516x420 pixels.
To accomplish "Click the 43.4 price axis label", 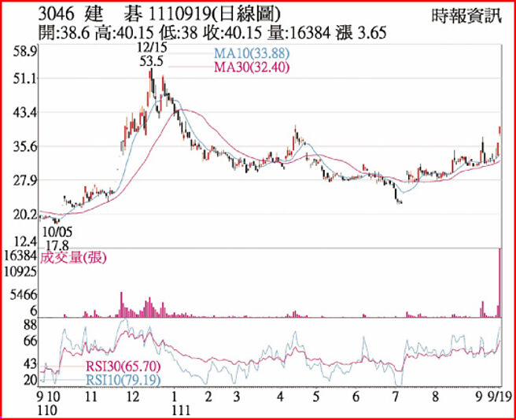I will [x=25, y=112].
